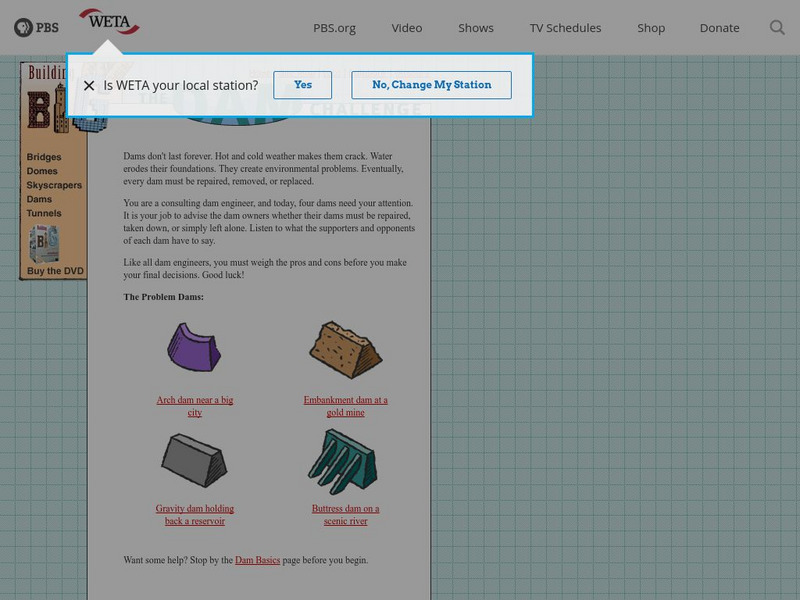Open Gravity dam holding back a reservoir link
Screen dimensions: 800x600
click(195, 514)
